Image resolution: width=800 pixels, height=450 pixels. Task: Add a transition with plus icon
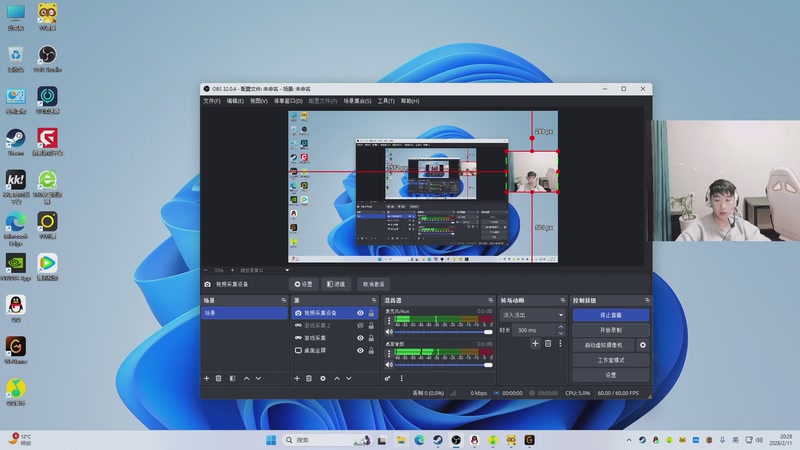(x=535, y=343)
